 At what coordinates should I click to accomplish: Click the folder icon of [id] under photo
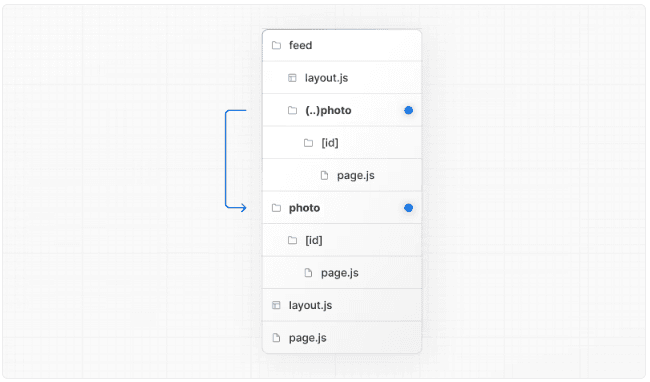(293, 240)
